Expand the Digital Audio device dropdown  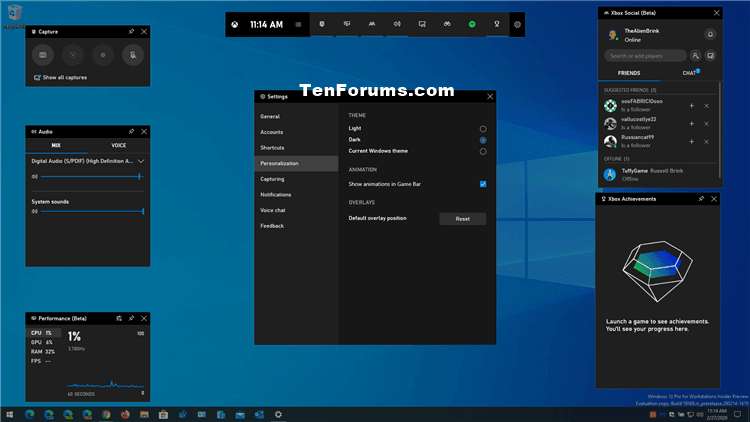pos(141,161)
